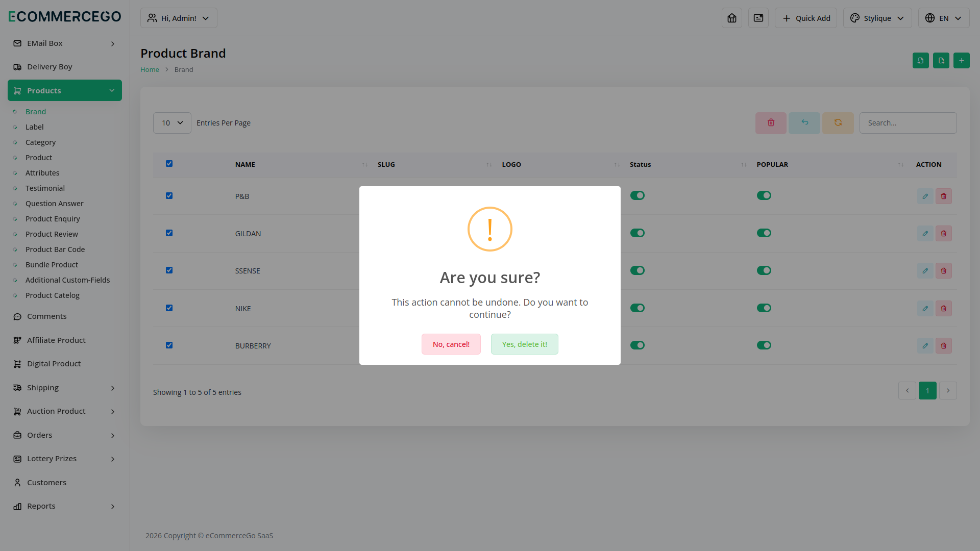Click the green plus add brand button

962,60
